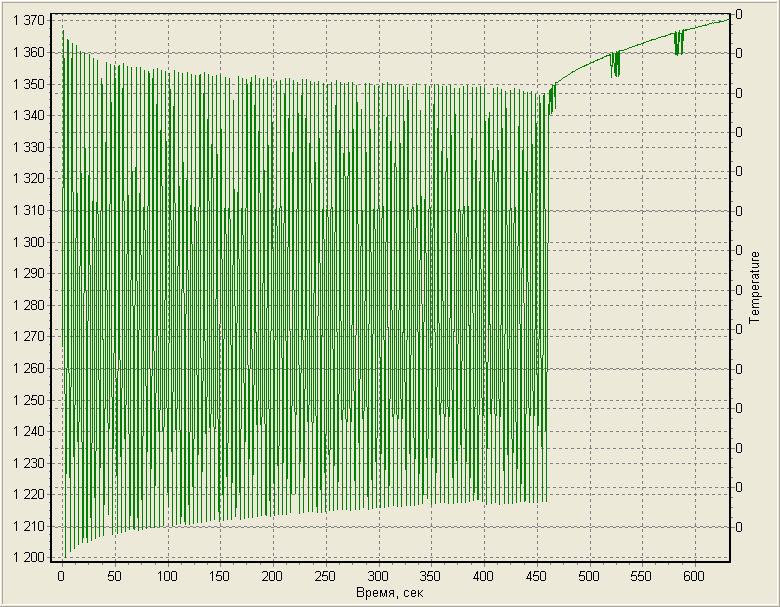Click the 1 300 y-axis label
This screenshot has width=780, height=607.
[28, 242]
